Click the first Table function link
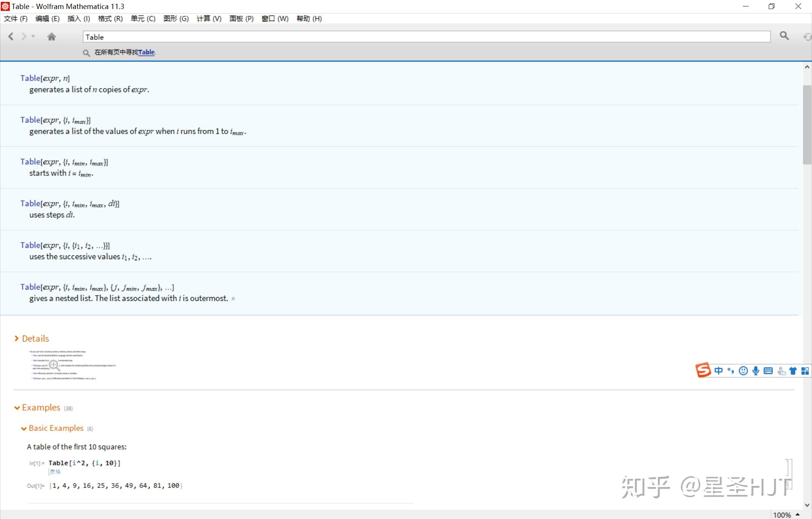The image size is (812, 519). point(30,78)
